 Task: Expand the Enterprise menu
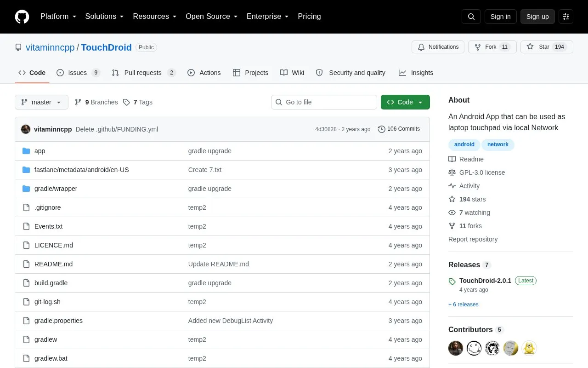pos(268,17)
